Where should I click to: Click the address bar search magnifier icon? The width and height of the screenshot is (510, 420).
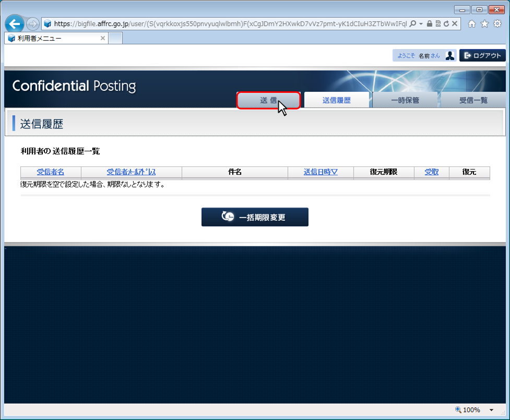[413, 23]
